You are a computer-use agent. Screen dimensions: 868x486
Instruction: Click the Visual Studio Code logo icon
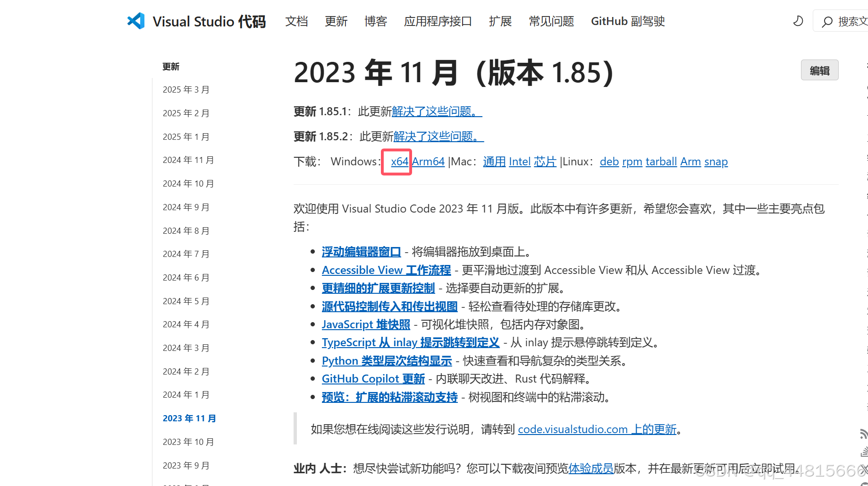click(136, 21)
